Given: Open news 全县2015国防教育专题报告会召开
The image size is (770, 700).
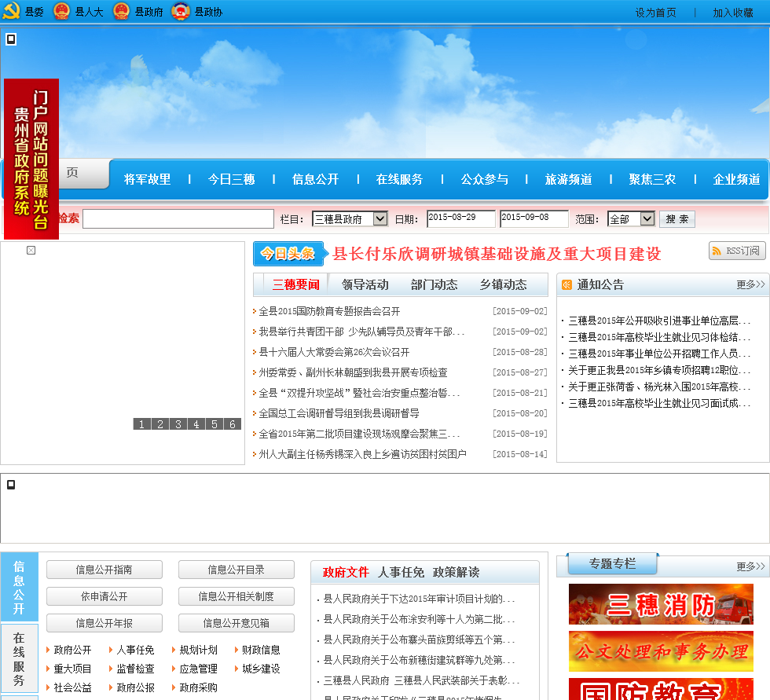Looking at the screenshot, I should coord(329,311).
